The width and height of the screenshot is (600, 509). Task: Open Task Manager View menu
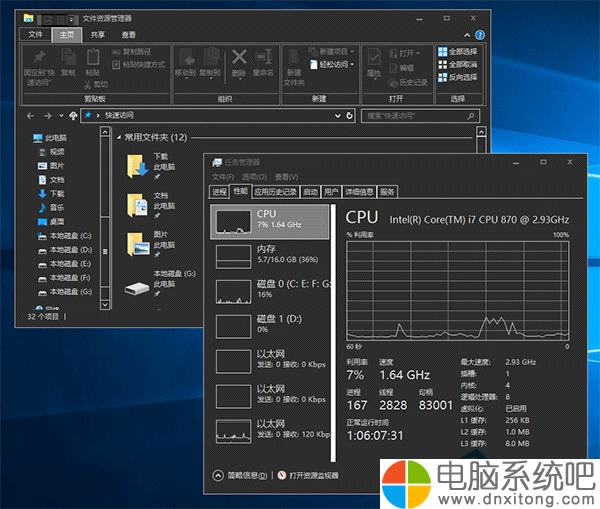(x=286, y=177)
